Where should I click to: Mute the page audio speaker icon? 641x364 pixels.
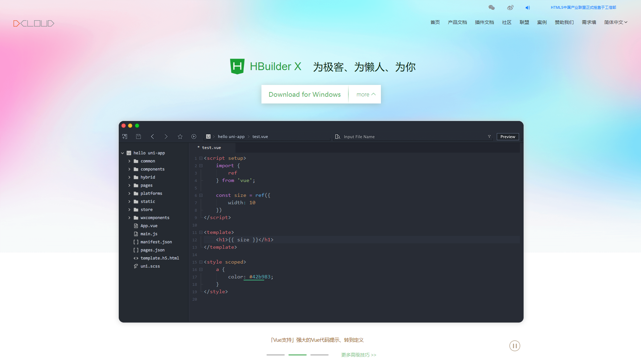click(528, 7)
